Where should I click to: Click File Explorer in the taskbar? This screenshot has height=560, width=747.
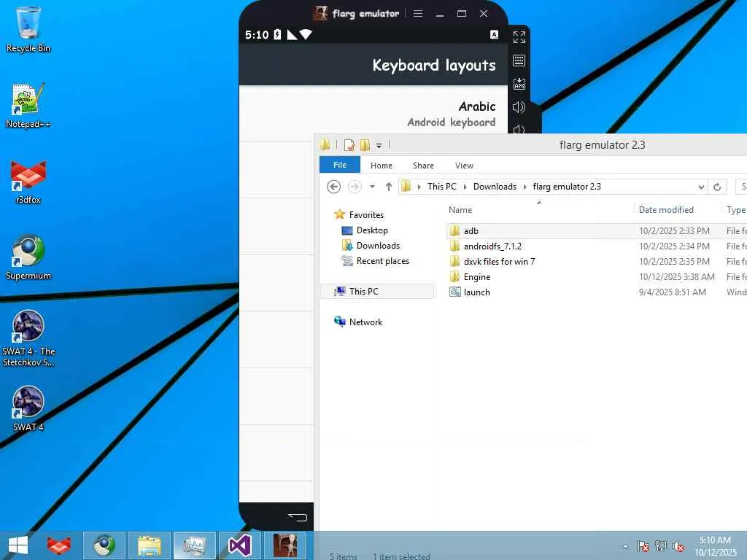[x=149, y=545]
